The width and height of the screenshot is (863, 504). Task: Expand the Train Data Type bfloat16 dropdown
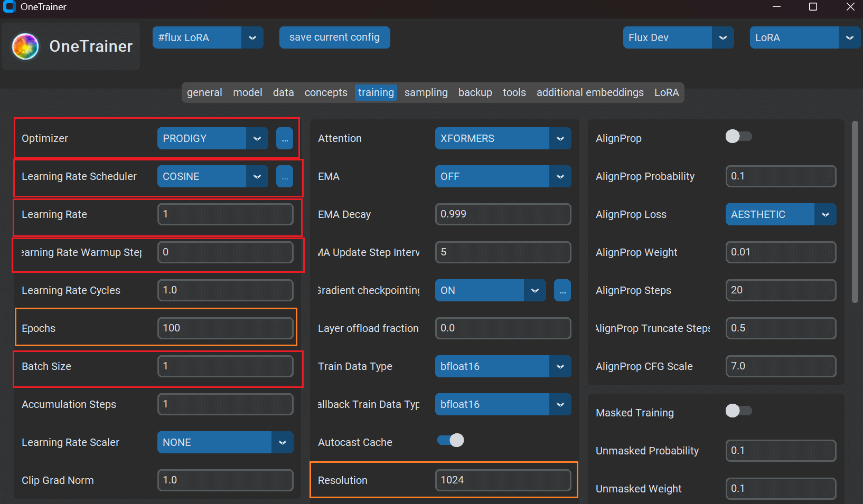pyautogui.click(x=503, y=366)
